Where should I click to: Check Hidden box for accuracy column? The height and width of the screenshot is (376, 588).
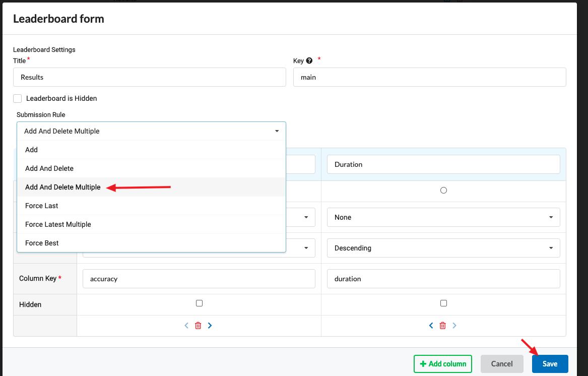199,303
